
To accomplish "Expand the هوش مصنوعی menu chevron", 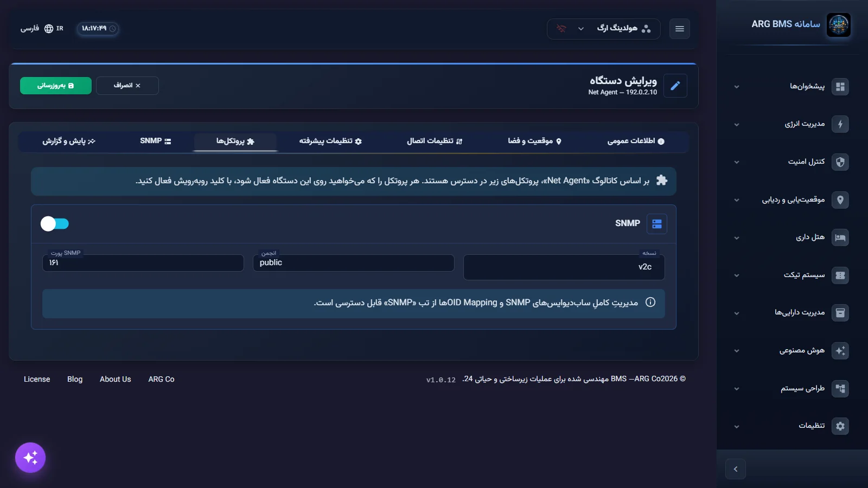I will [x=737, y=351].
